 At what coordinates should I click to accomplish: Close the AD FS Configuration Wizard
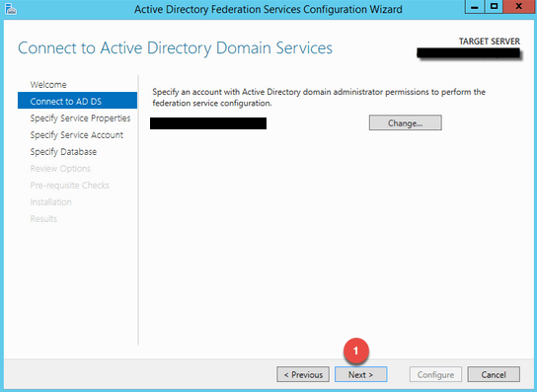(518, 7)
